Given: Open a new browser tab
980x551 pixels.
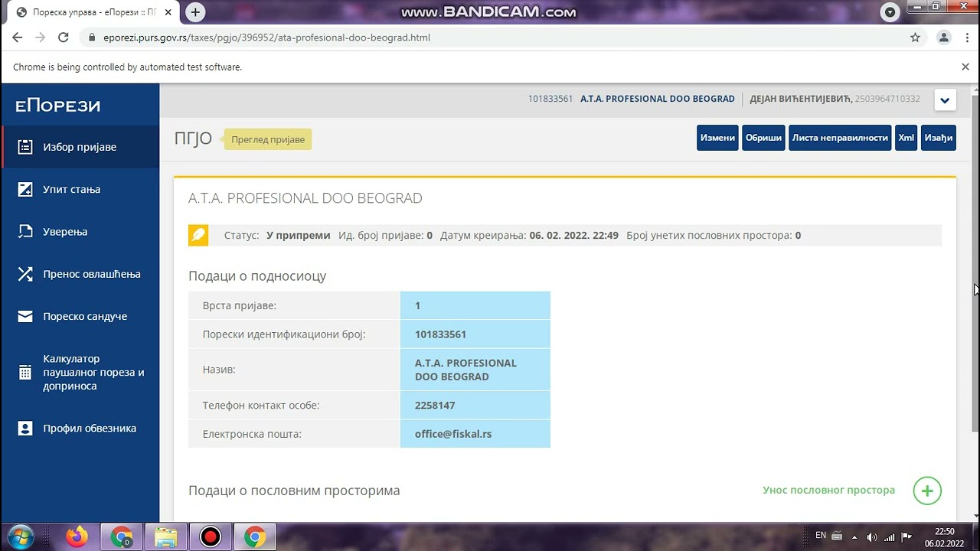Looking at the screenshot, I should [x=195, y=12].
